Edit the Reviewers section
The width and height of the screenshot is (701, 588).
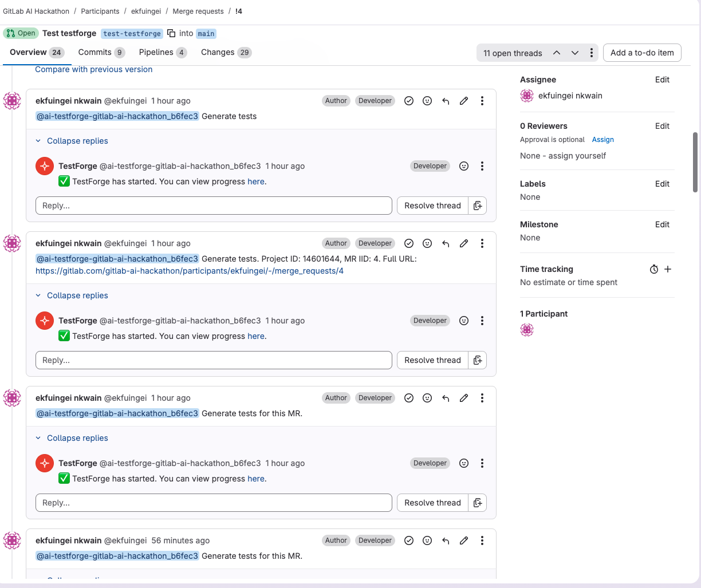point(662,126)
